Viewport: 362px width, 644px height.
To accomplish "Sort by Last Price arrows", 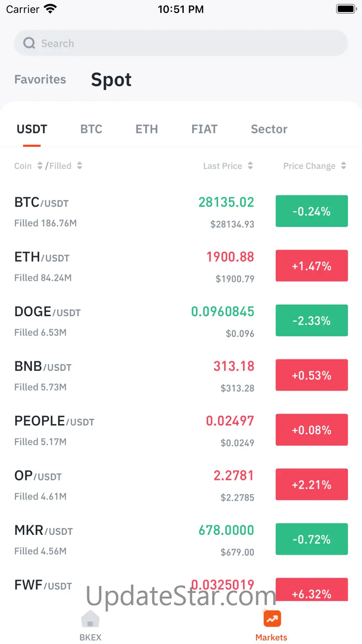I will point(251,166).
